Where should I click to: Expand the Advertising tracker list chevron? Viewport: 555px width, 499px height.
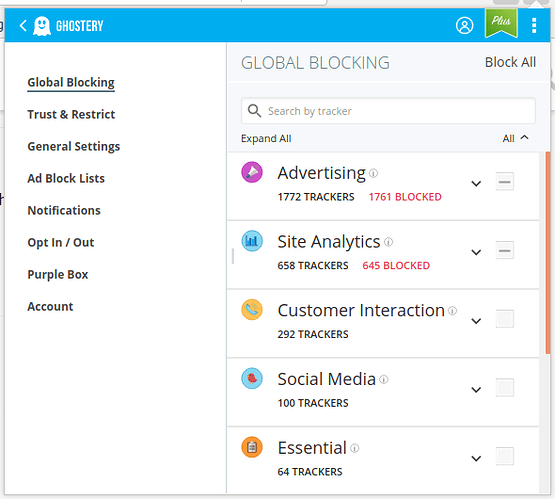(x=476, y=184)
